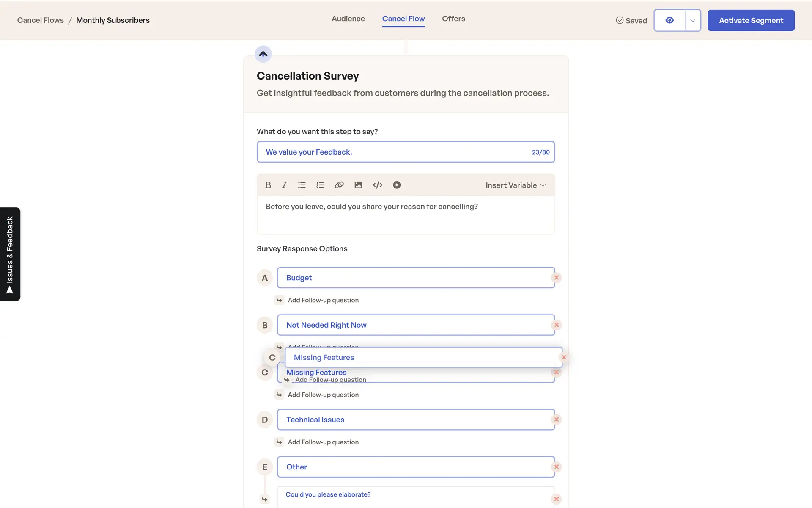This screenshot has width=812, height=508.
Task: Go back to the Cancel Flows breadcrumb
Action: [40, 20]
